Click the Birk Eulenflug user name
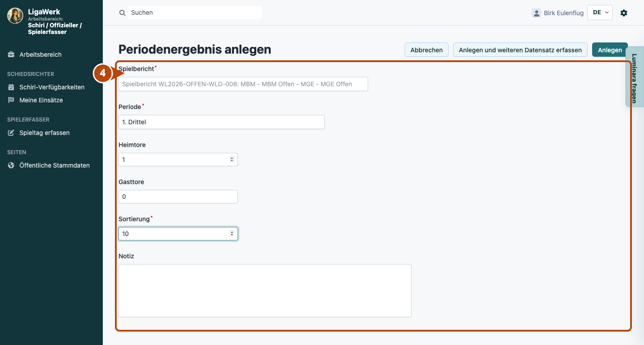 (x=563, y=13)
